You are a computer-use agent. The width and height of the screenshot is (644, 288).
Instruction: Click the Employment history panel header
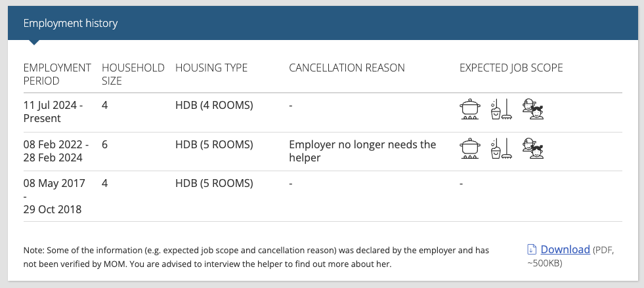tap(323, 23)
